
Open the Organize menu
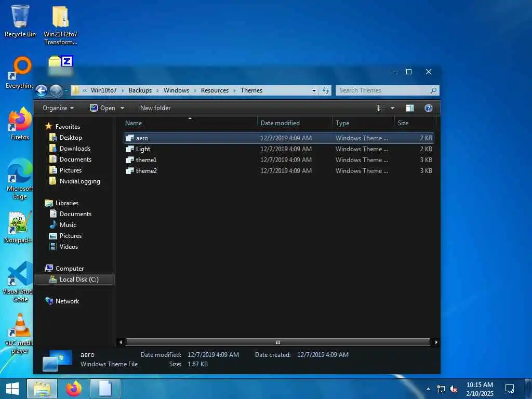coord(58,108)
